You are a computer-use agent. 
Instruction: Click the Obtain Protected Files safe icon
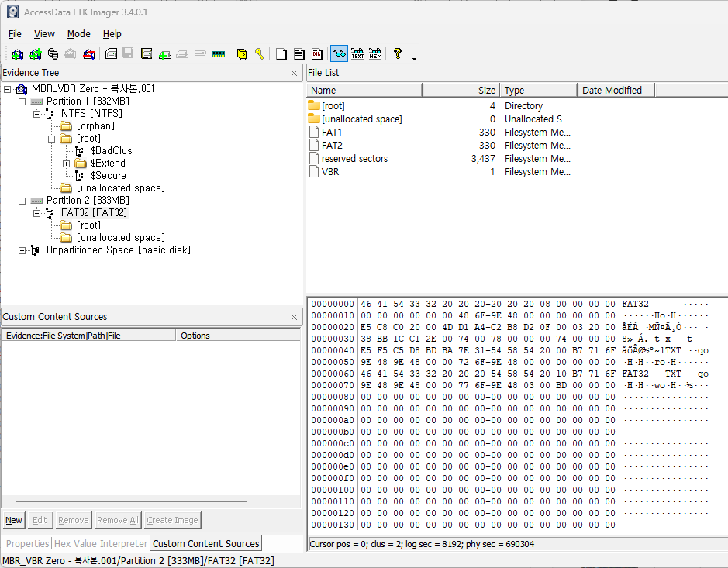[x=241, y=53]
